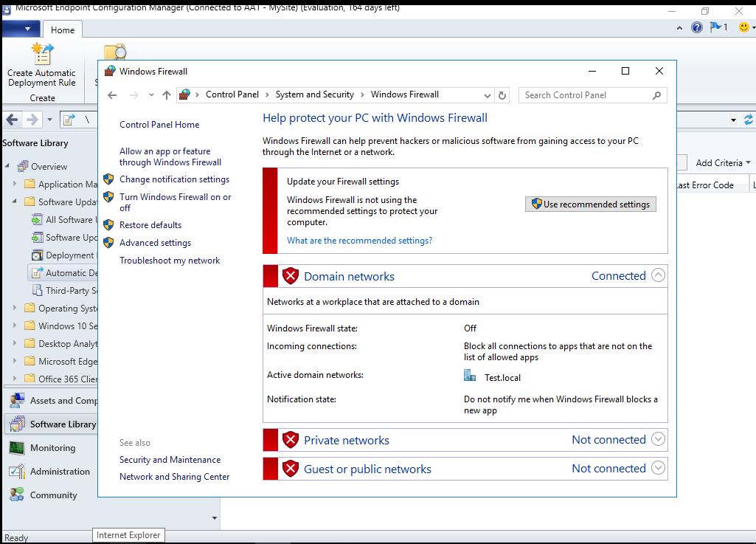This screenshot has height=544, width=756.
Task: Click Configuration Manager forward arrow
Action: (x=32, y=120)
